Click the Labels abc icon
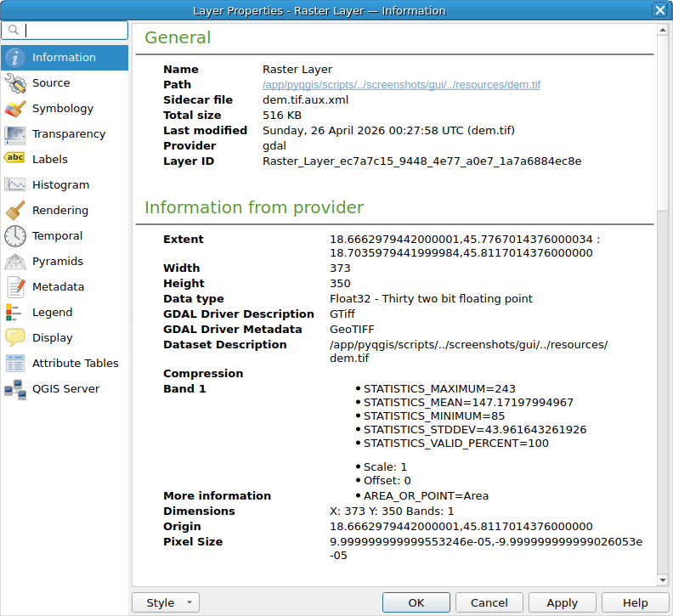 click(15, 158)
